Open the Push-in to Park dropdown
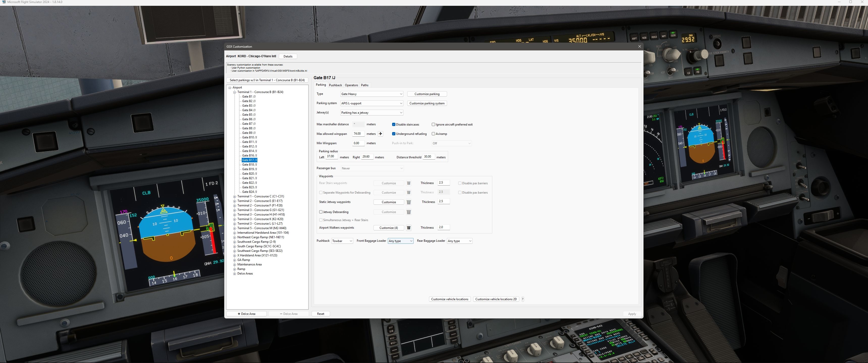The height and width of the screenshot is (363, 868). [x=451, y=143]
